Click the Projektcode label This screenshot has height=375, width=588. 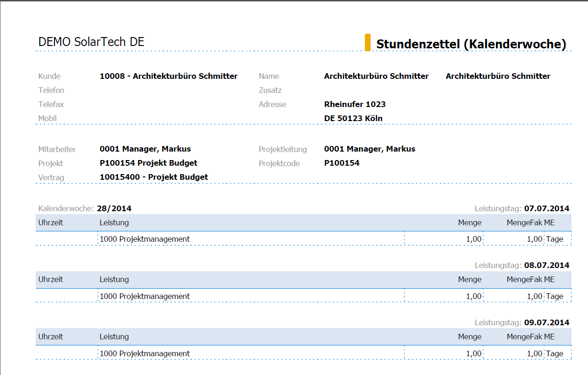pyautogui.click(x=279, y=163)
